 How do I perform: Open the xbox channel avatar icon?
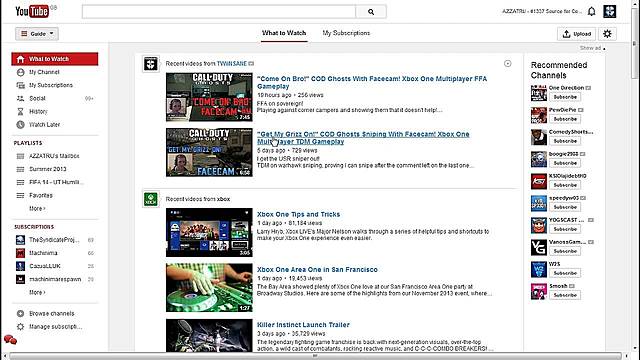[x=151, y=199]
